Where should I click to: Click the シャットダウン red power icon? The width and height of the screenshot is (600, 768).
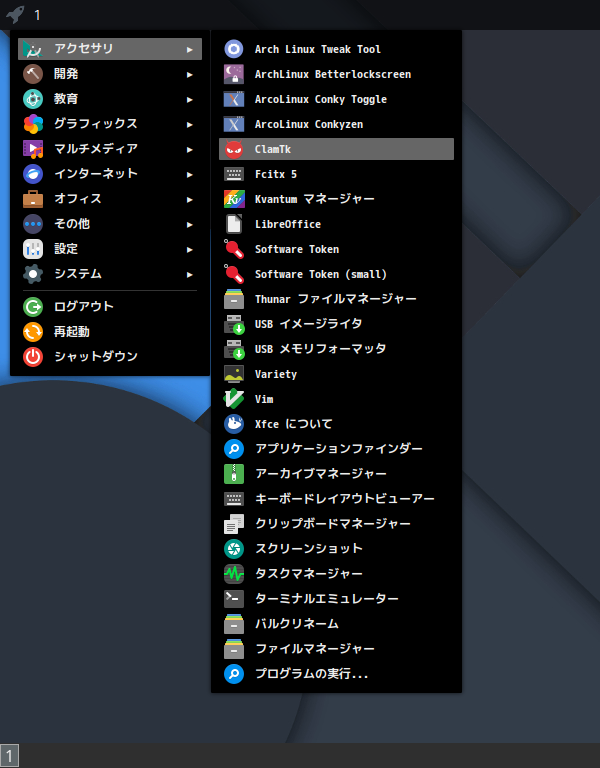click(x=33, y=357)
